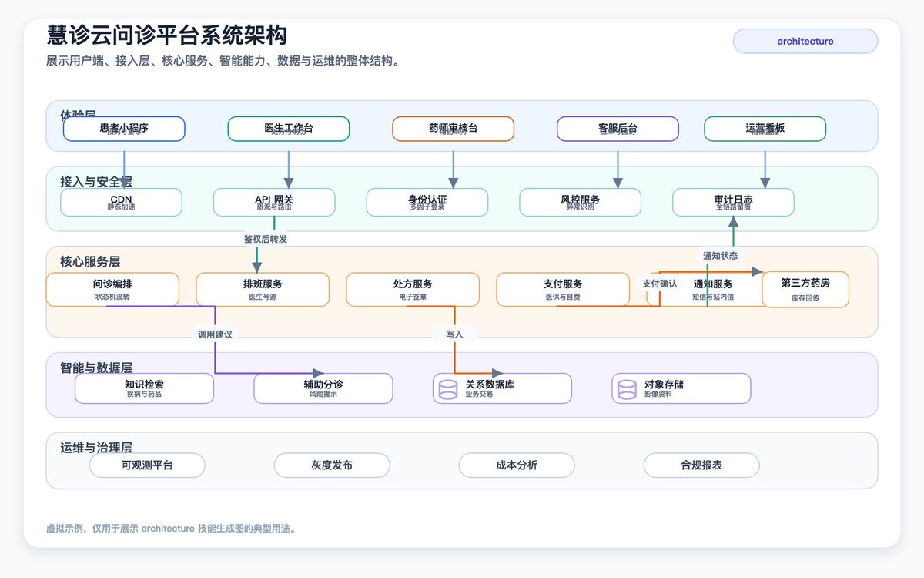Click the 第三方药房 box
This screenshot has width=924, height=578.
point(805,290)
